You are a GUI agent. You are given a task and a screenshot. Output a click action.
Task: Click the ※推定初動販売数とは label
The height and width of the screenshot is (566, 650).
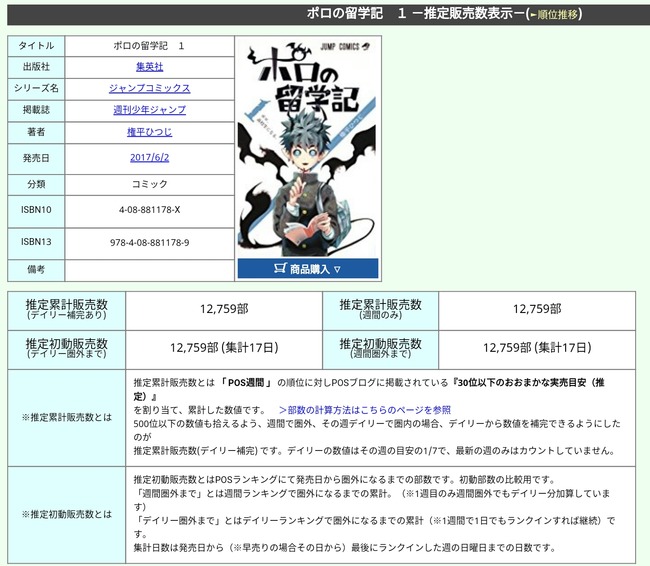(67, 514)
